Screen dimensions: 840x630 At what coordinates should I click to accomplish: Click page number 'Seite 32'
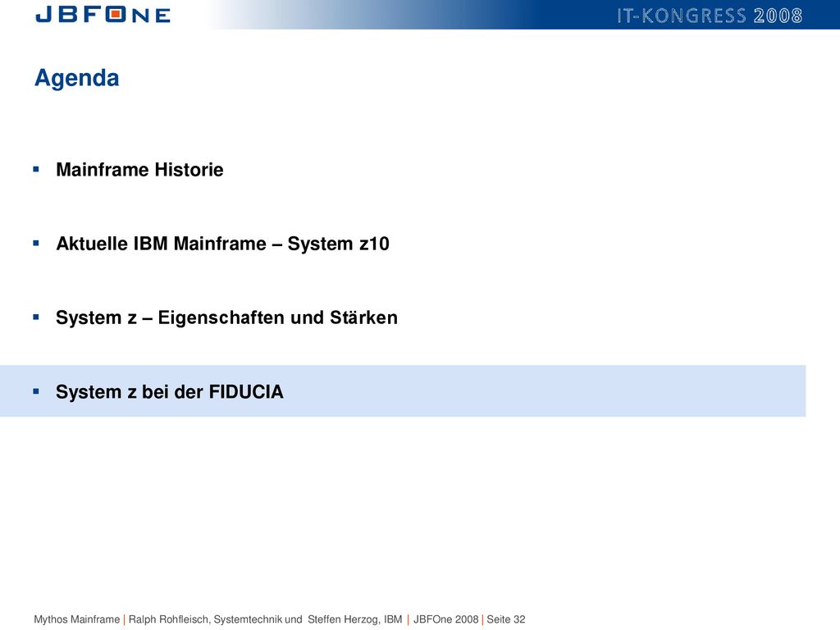pos(505,619)
